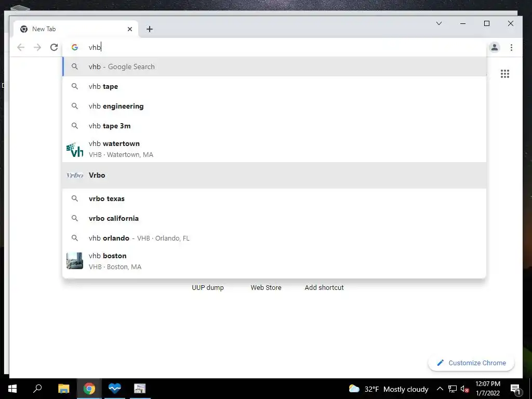This screenshot has height=399, width=532.
Task: Open the Chrome profile avatar
Action: (495, 47)
